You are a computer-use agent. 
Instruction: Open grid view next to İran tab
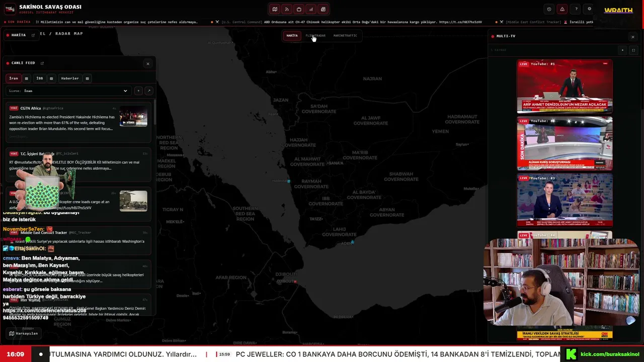(x=26, y=78)
